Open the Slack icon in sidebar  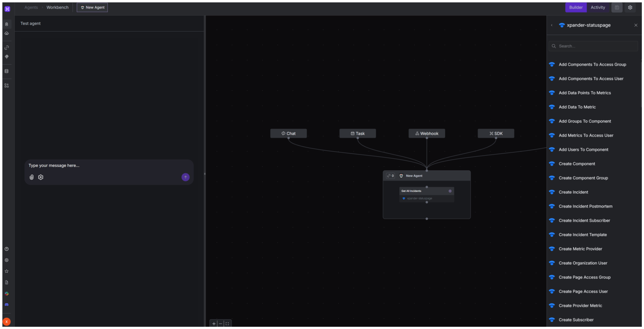tap(7, 293)
